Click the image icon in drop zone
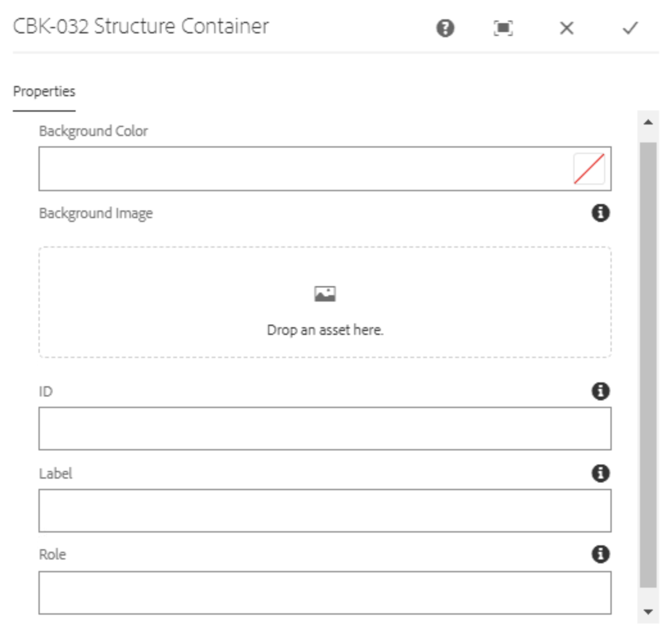 pyautogui.click(x=325, y=294)
